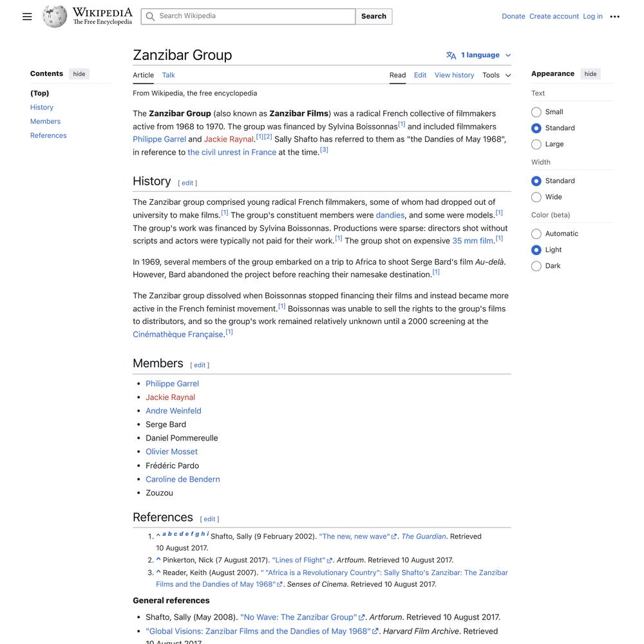Click the Search button
Viewport: 644px width, 644px height.
pyautogui.click(x=374, y=17)
